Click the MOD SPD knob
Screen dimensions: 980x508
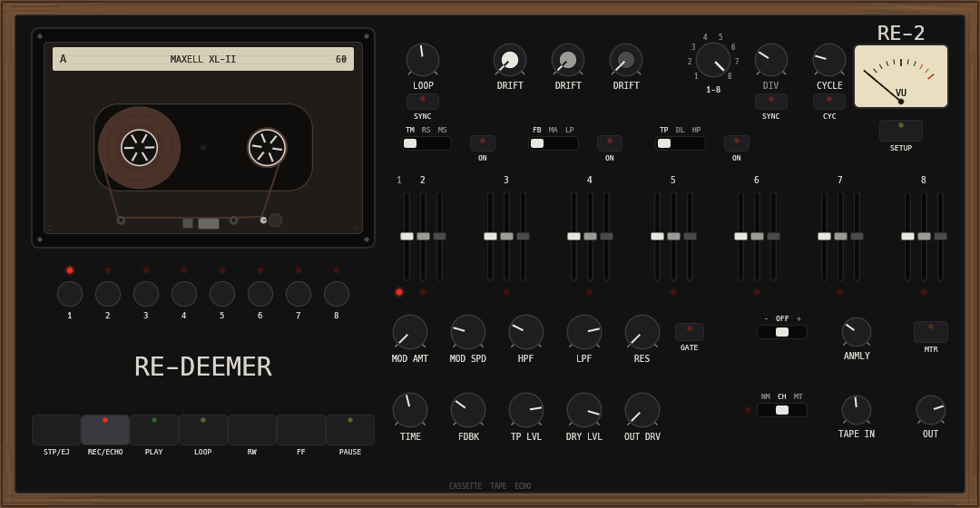click(x=468, y=332)
